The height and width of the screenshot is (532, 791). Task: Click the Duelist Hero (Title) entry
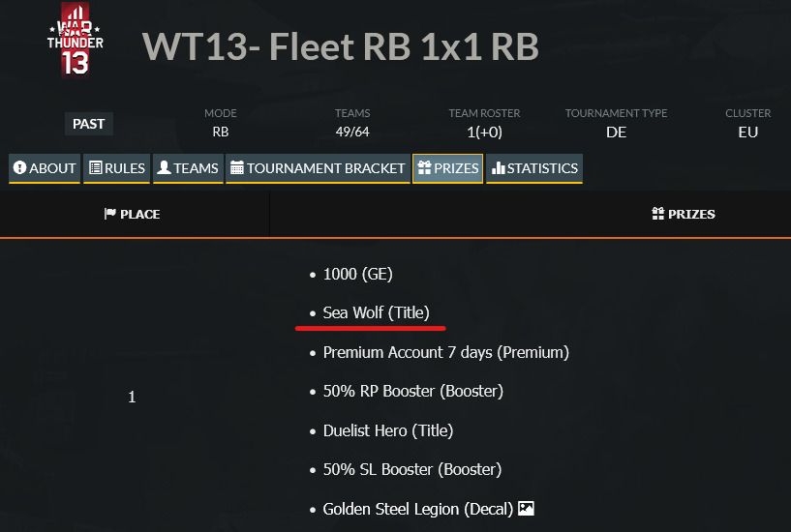click(x=387, y=430)
